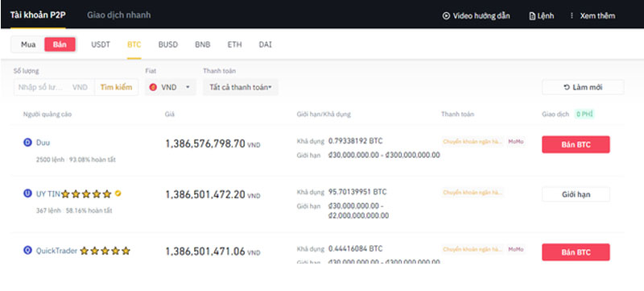
Task: Click the 0.79338192 BTC available amount
Action: coord(355,141)
